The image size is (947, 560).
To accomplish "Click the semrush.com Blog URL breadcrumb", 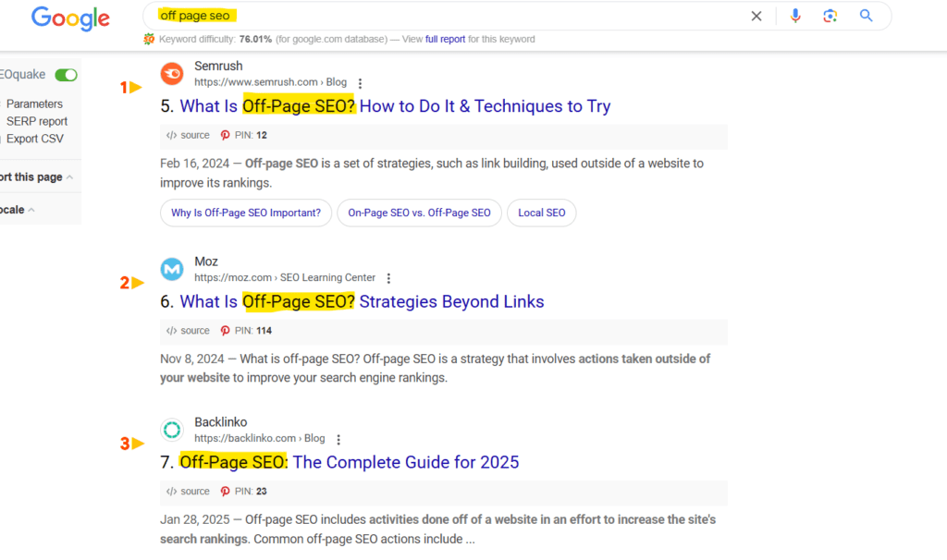I will coord(271,82).
